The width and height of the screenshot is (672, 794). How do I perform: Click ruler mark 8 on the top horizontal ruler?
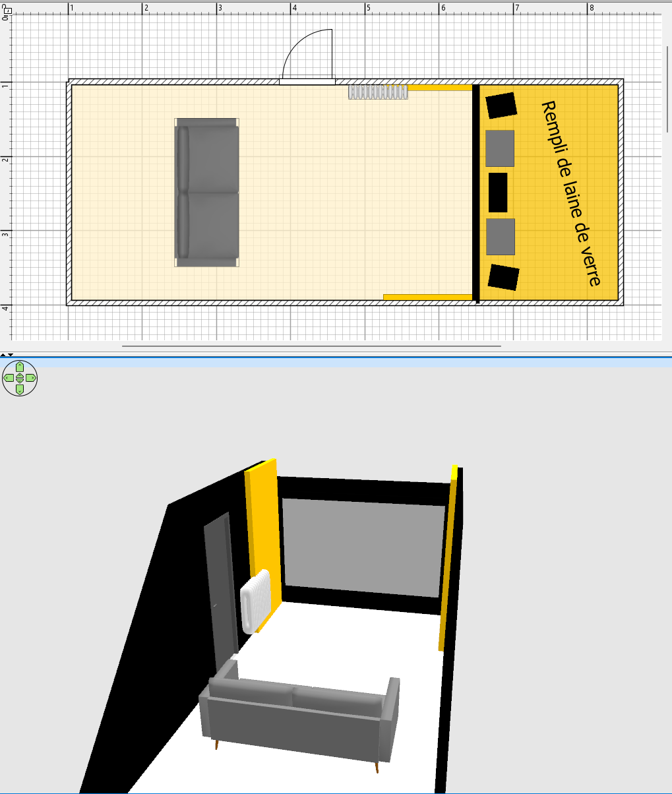[x=592, y=8]
